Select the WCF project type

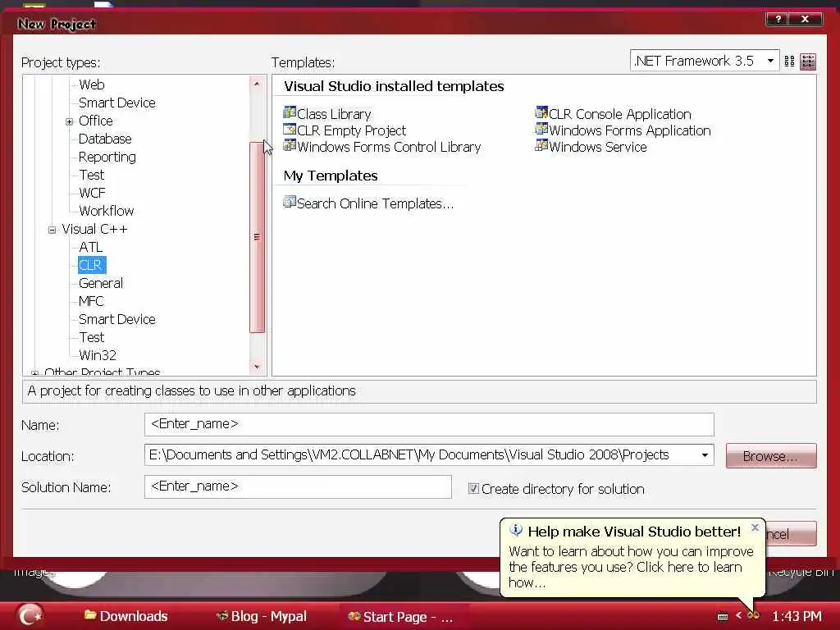(x=92, y=193)
